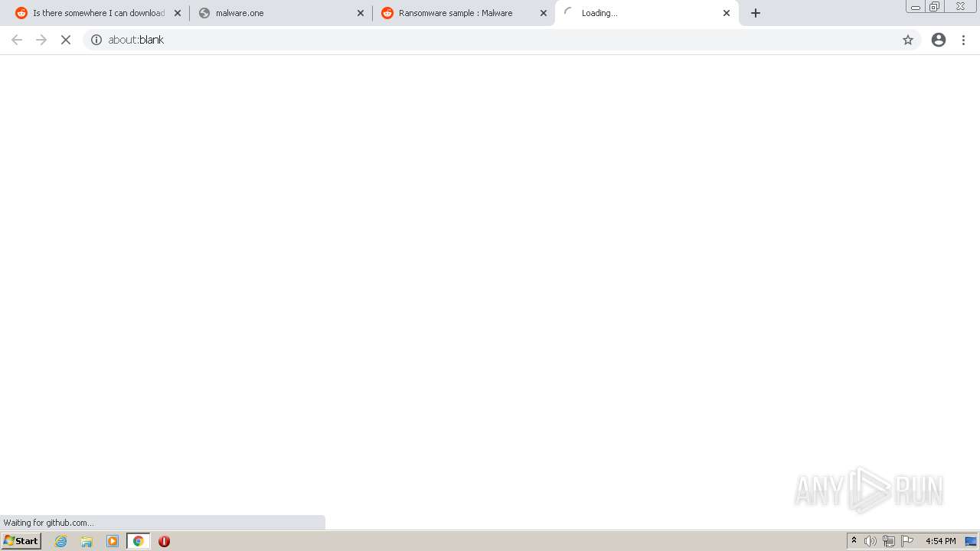The width and height of the screenshot is (980, 551).
Task: Open the red Opera-style taskbar icon
Action: 164,541
